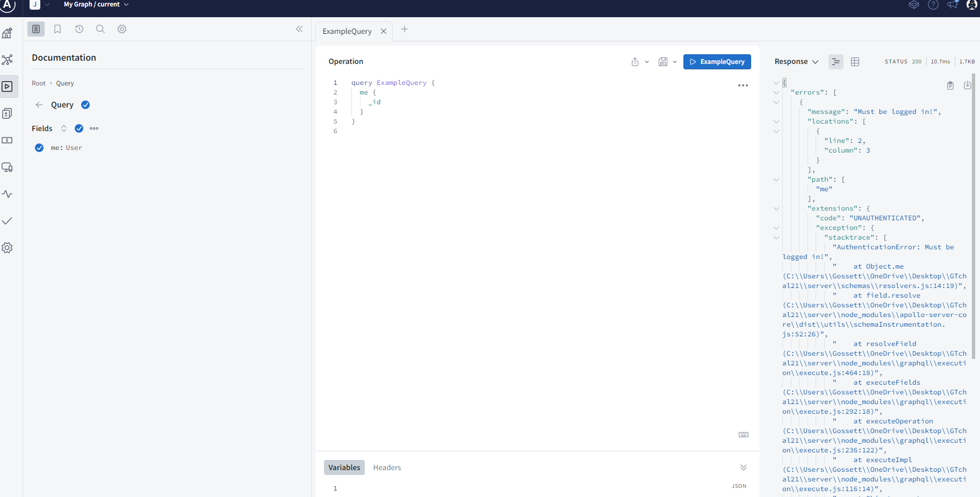Run the ExampleQuery operation

tap(717, 62)
